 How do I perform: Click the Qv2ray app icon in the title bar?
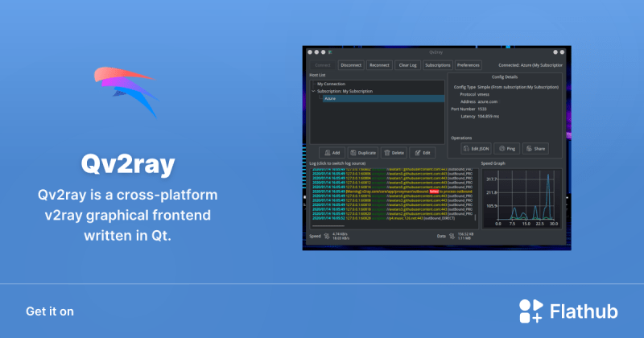pos(330,52)
